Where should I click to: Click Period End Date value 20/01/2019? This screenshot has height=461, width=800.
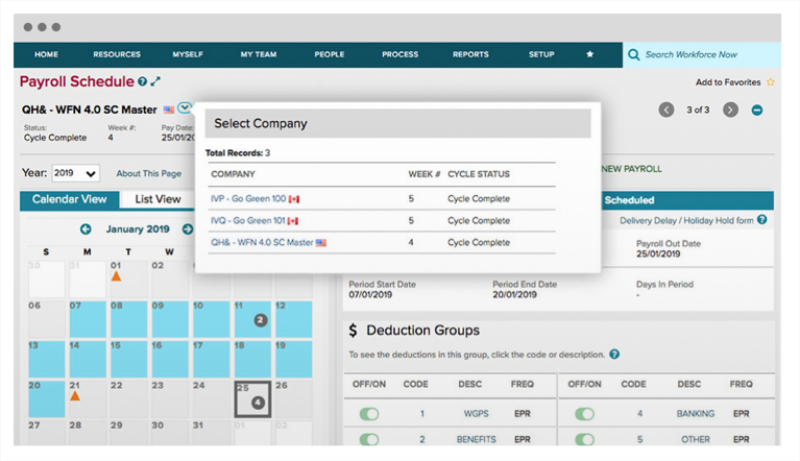(515, 294)
